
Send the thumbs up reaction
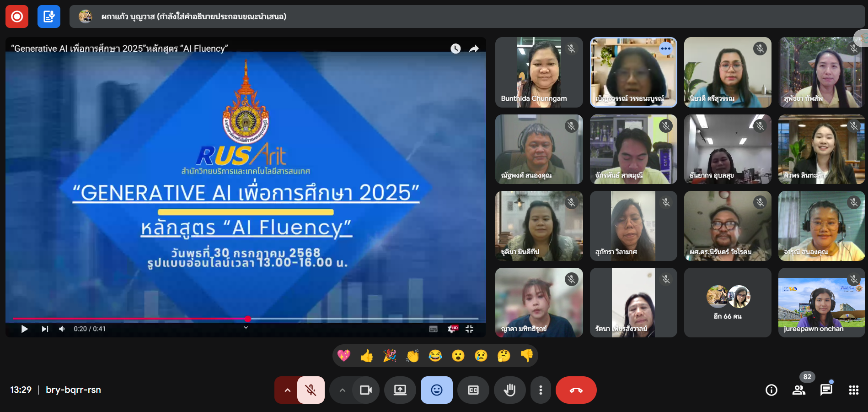pos(367,356)
